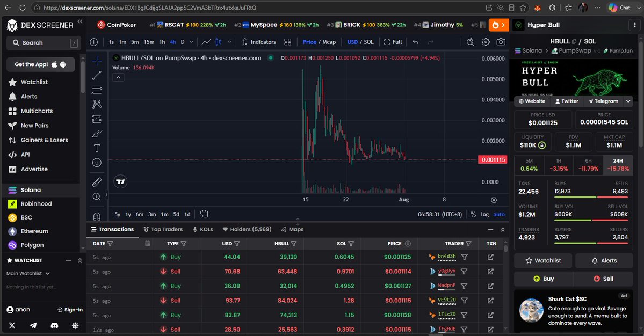Viewport: 644px width, 336px height.
Task: Take a chart snapshot with camera icon
Action: [501, 42]
